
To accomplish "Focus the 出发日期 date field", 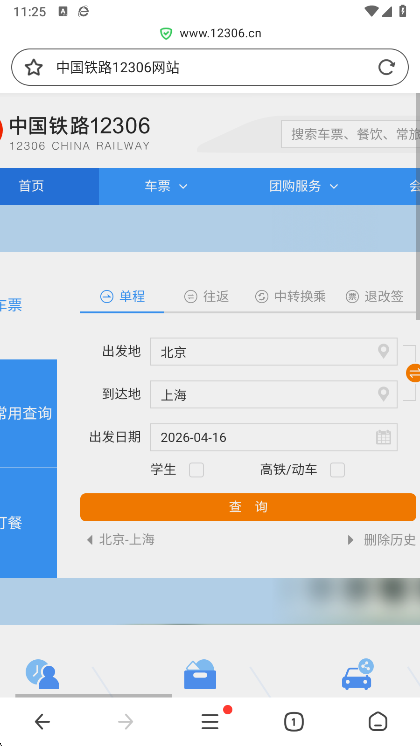I will click(274, 437).
